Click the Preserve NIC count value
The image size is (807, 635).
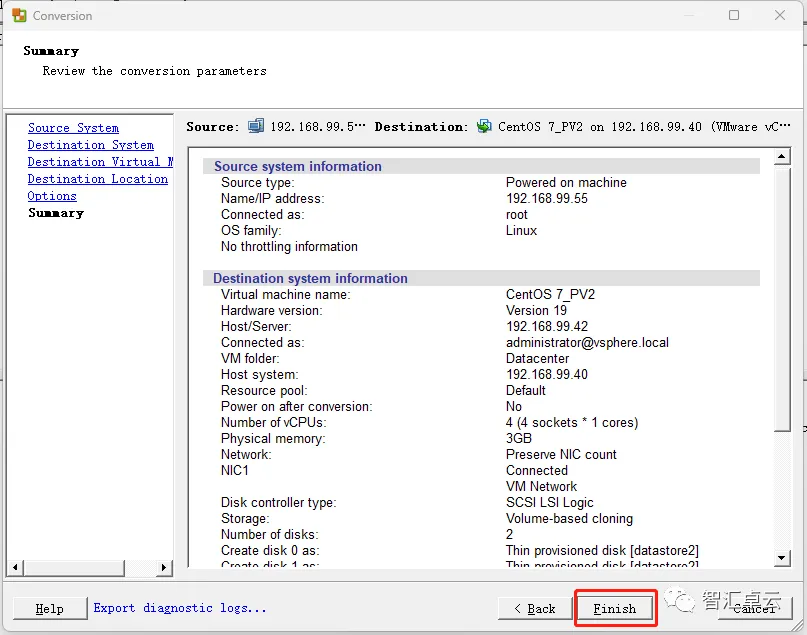(x=561, y=454)
